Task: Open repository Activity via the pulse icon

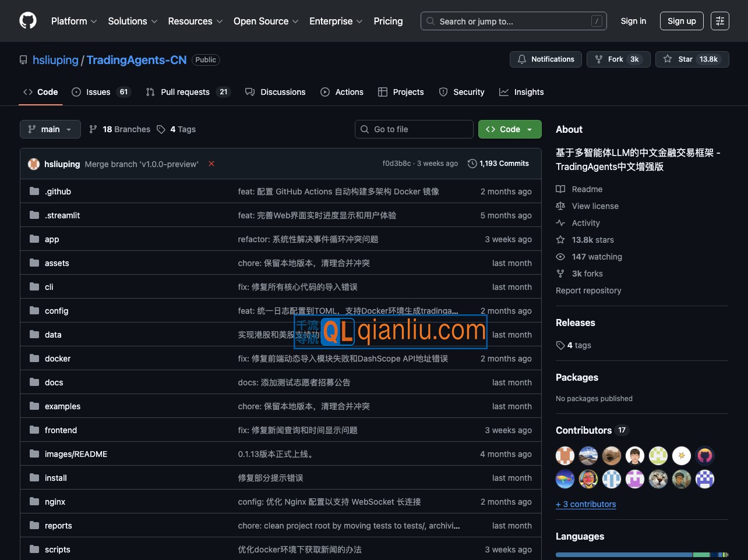Action: tap(560, 222)
